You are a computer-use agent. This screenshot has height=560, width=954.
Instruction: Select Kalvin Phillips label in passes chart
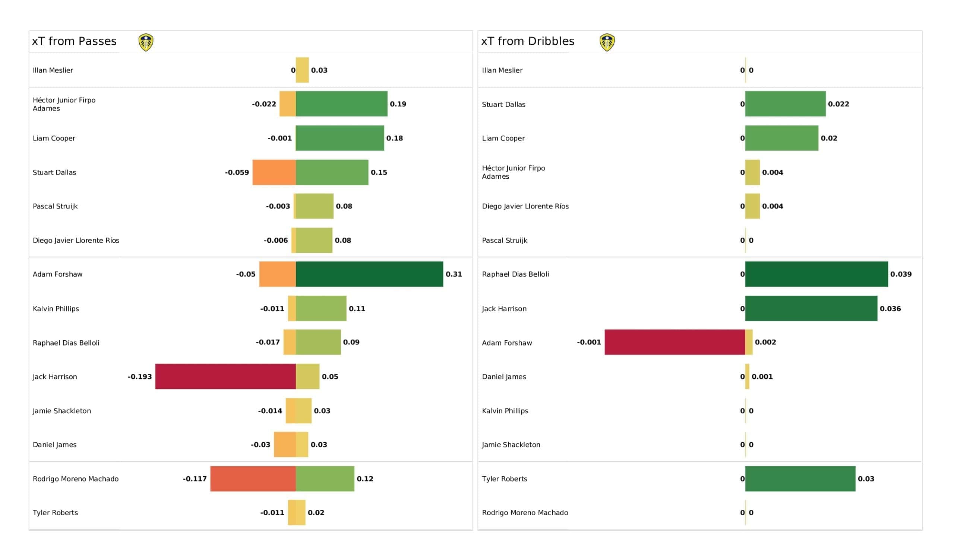[56, 309]
